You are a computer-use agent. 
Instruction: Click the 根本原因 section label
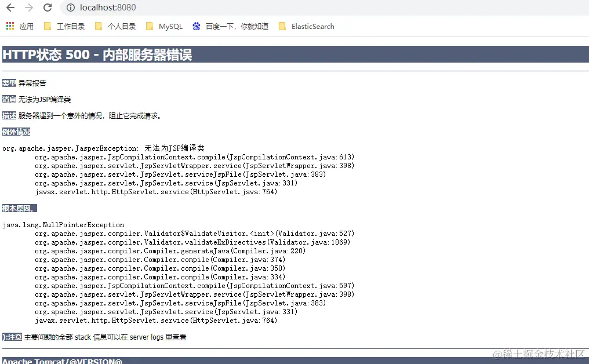[20, 208]
